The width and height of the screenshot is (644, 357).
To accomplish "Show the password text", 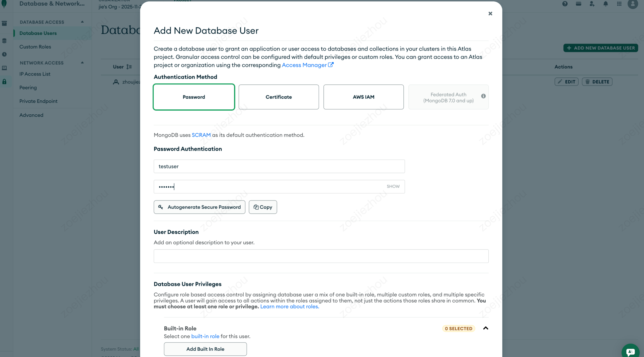I will click(x=393, y=186).
